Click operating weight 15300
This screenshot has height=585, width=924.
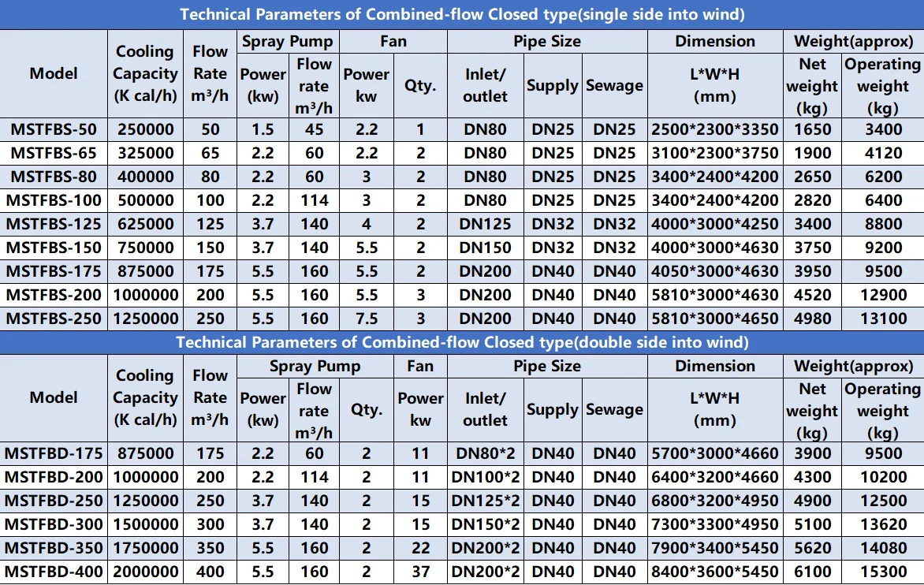click(883, 572)
